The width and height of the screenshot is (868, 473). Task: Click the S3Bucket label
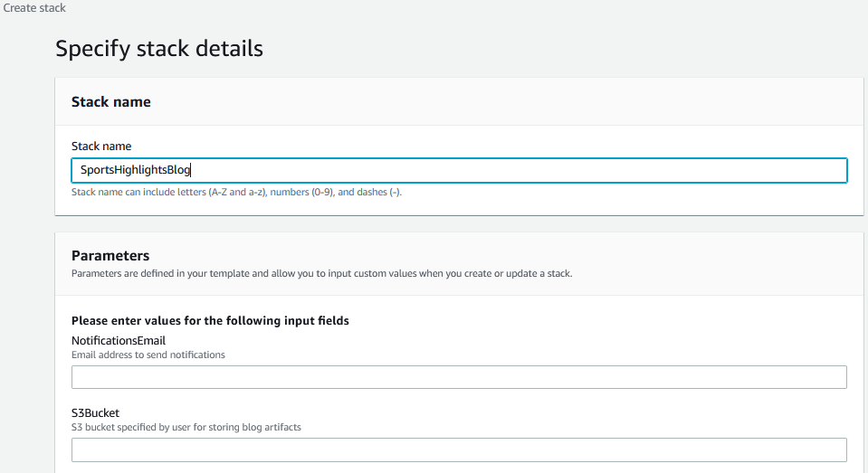95,412
